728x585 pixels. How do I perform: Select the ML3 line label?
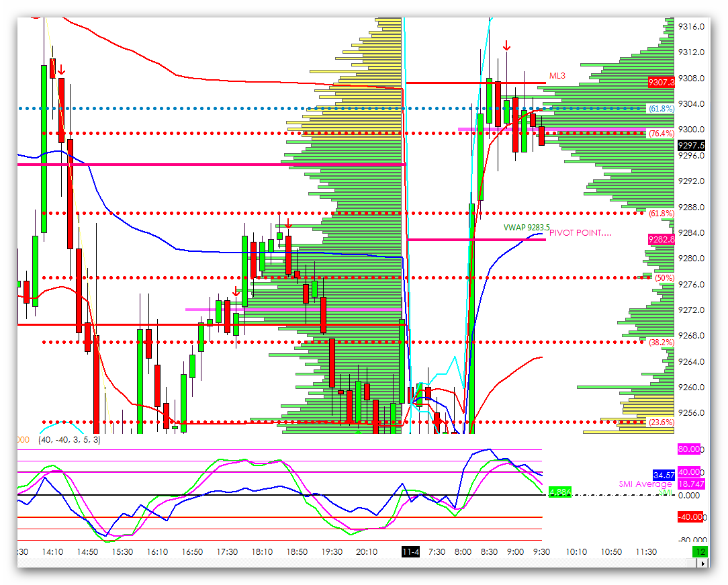557,76
